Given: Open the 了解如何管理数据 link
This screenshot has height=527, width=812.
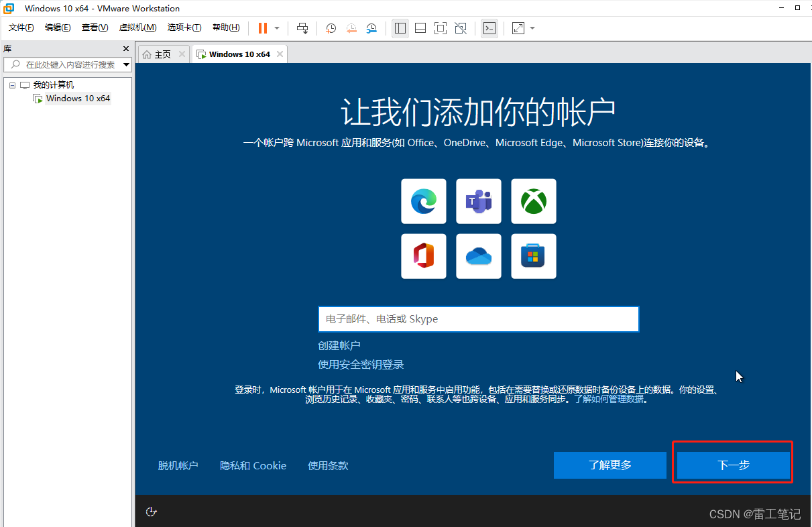Looking at the screenshot, I should (608, 399).
